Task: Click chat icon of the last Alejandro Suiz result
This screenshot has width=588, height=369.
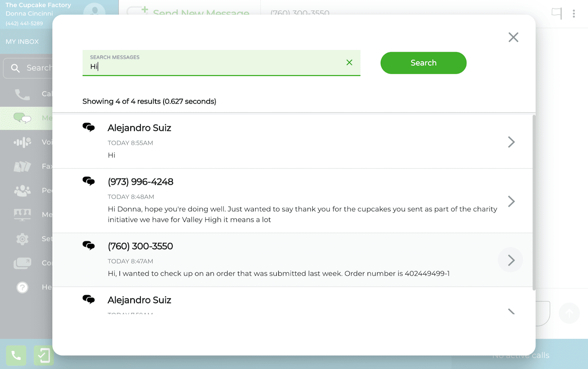Action: (x=89, y=299)
